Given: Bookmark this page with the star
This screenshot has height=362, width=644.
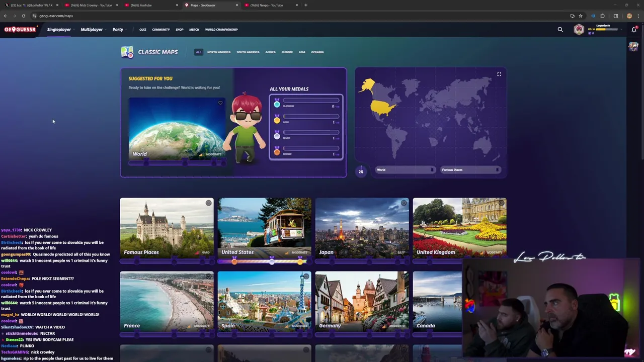Looking at the screenshot, I should pos(581,16).
